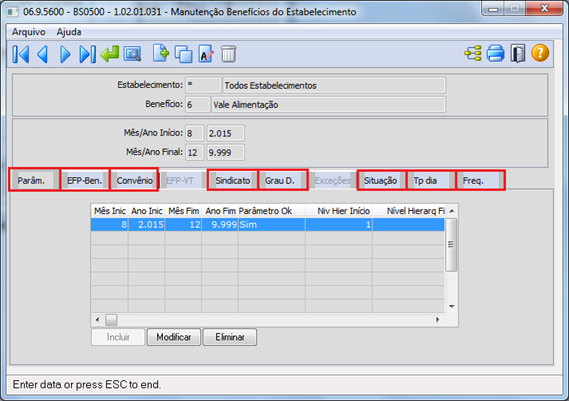The image size is (569, 401).
Task: Switch to the Parâm. tab
Action: coord(34,180)
